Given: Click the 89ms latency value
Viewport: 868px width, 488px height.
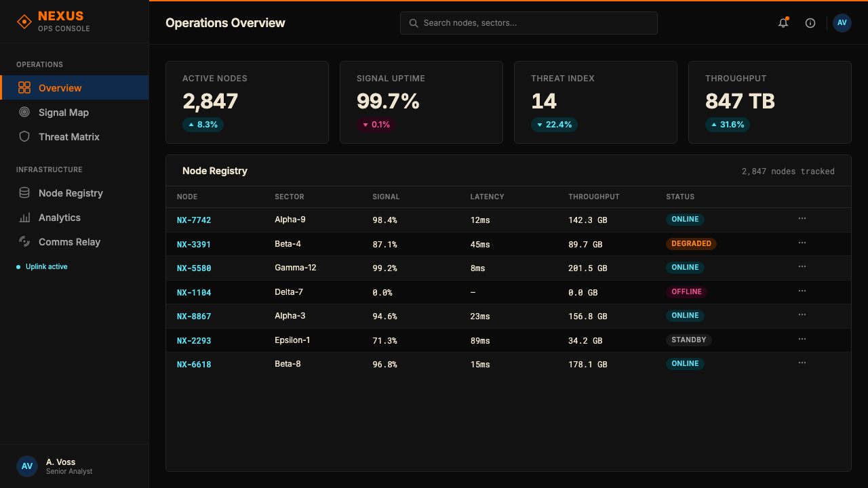Looking at the screenshot, I should pos(480,341).
